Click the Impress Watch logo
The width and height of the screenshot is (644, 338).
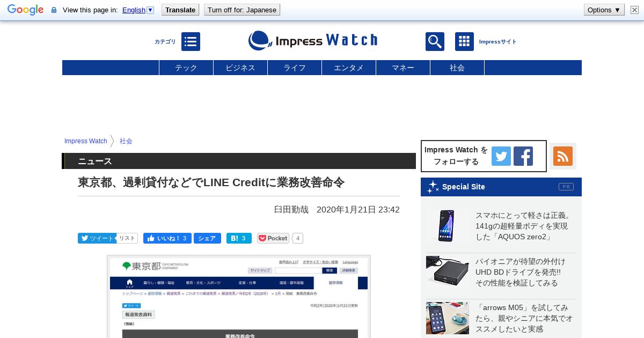pyautogui.click(x=313, y=41)
